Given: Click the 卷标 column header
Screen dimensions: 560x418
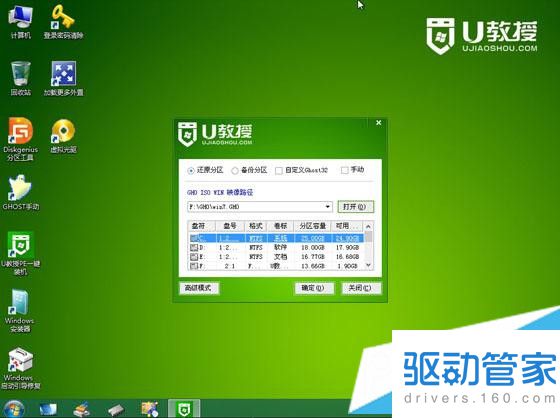Looking at the screenshot, I should point(280,226).
